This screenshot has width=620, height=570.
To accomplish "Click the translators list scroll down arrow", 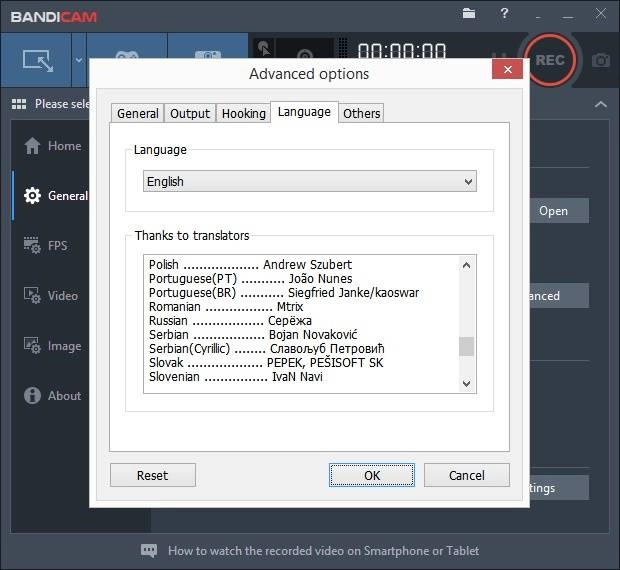I will coord(467,383).
